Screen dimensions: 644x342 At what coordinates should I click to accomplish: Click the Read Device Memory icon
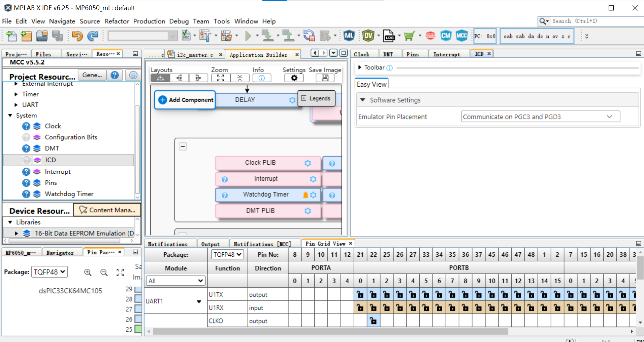point(288,35)
